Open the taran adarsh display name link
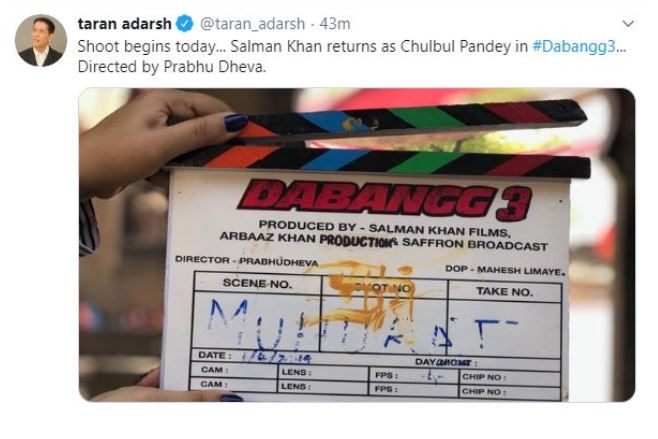The height and width of the screenshot is (439, 658). [x=125, y=24]
